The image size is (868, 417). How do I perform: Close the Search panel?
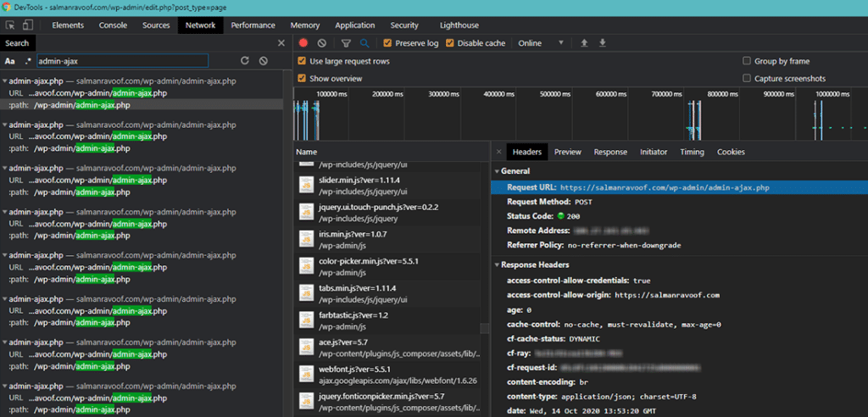click(x=281, y=43)
